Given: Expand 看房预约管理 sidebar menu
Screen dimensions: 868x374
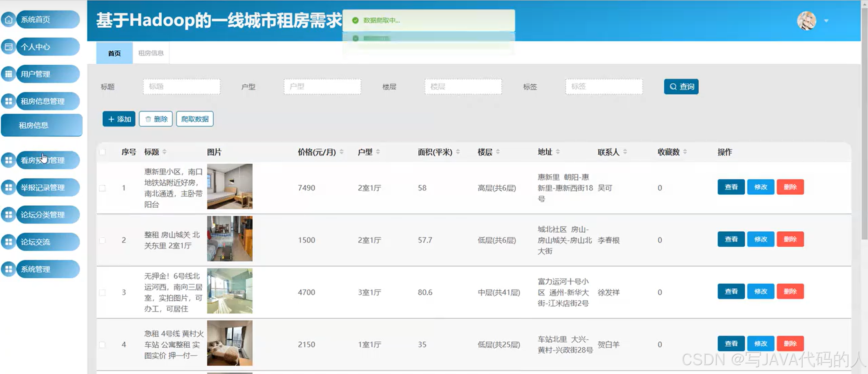Looking at the screenshot, I should click(48, 160).
